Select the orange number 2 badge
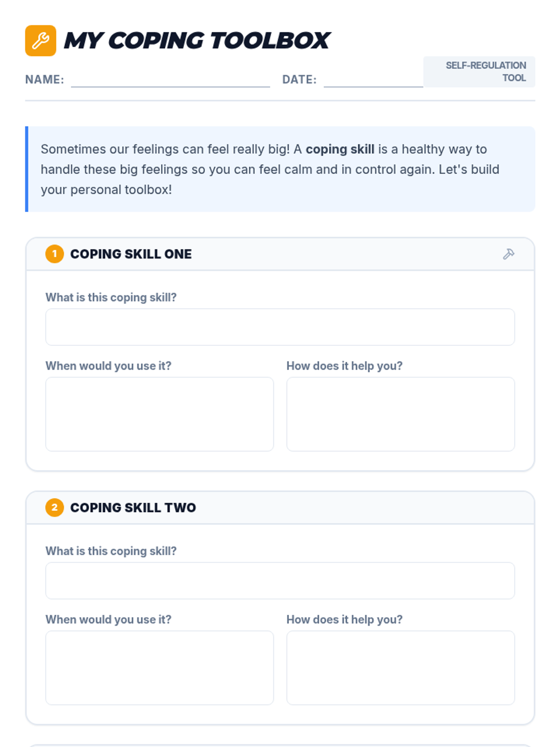 tap(55, 507)
